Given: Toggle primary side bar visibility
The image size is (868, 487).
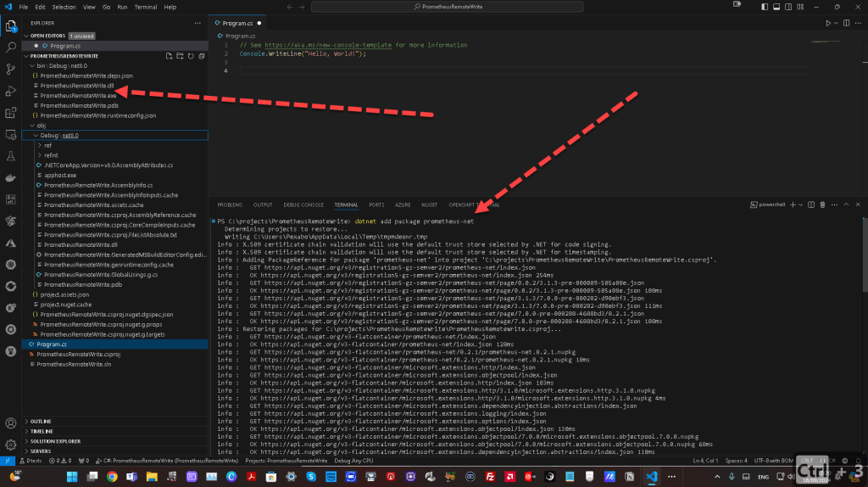Looking at the screenshot, I should (765, 7).
